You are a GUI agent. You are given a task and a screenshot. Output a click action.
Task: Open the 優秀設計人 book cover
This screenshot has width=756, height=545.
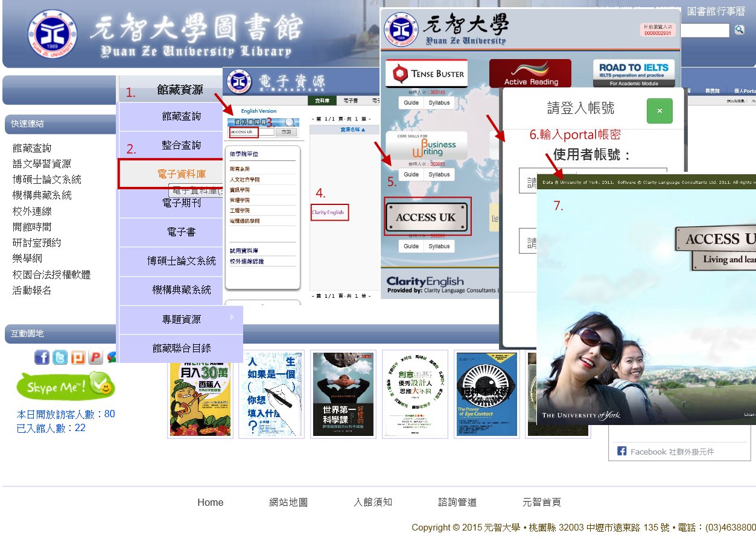coord(415,394)
